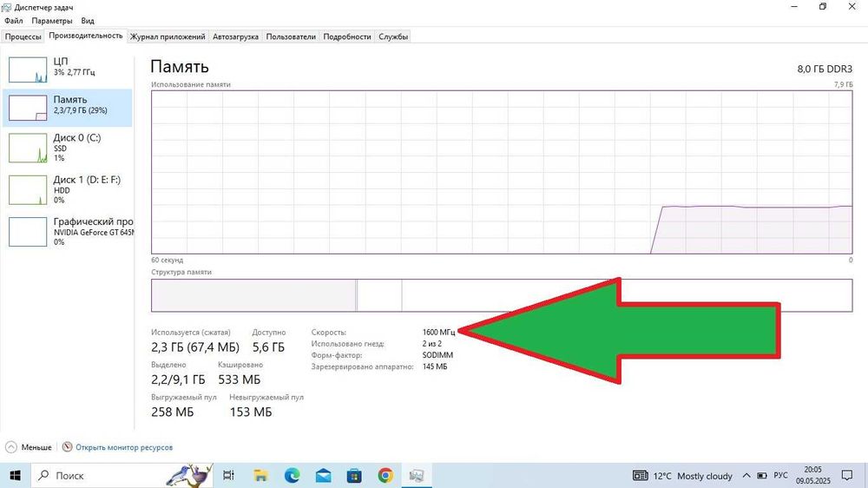
Task: Open Task View from the taskbar
Action: pos(228,475)
